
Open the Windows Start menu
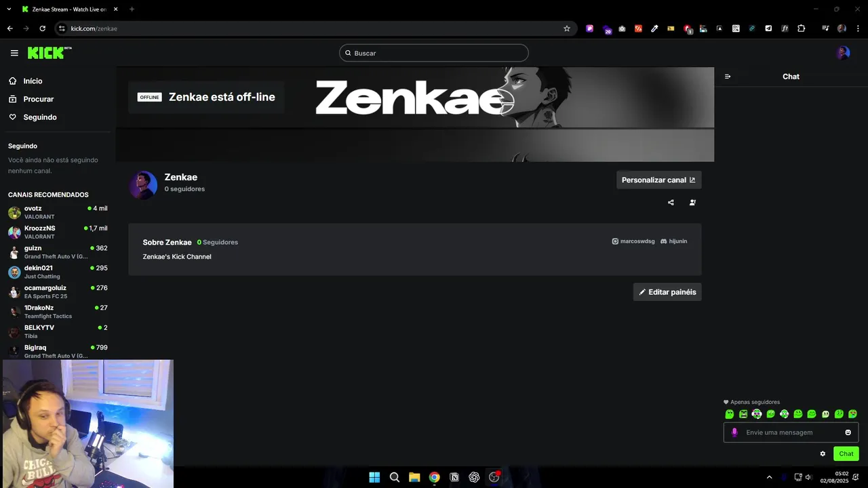click(374, 477)
